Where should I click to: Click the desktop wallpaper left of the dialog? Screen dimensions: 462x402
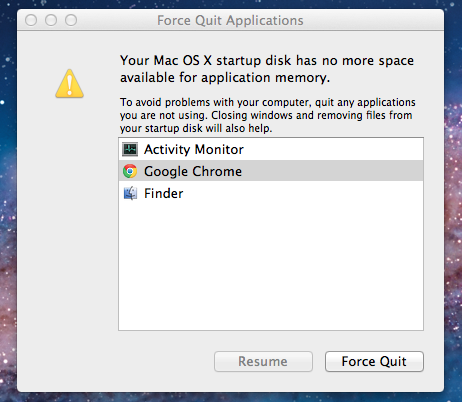click(x=8, y=200)
